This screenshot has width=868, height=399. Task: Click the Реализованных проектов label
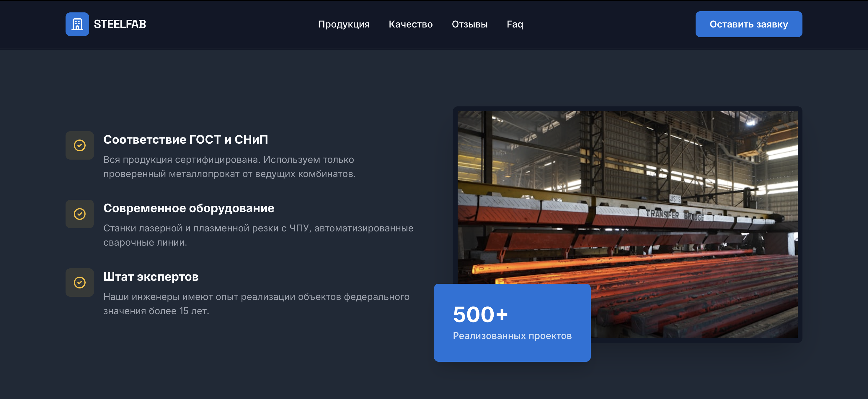tap(512, 336)
